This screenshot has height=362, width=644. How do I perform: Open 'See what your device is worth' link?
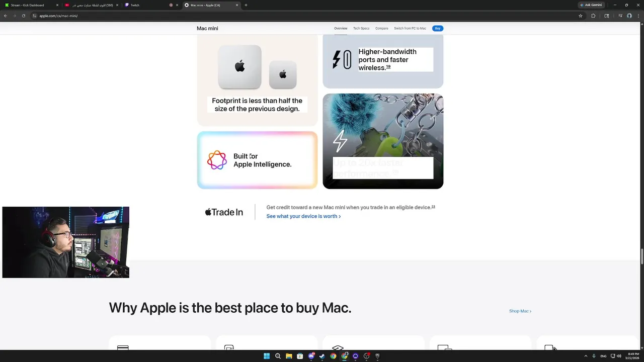click(303, 216)
